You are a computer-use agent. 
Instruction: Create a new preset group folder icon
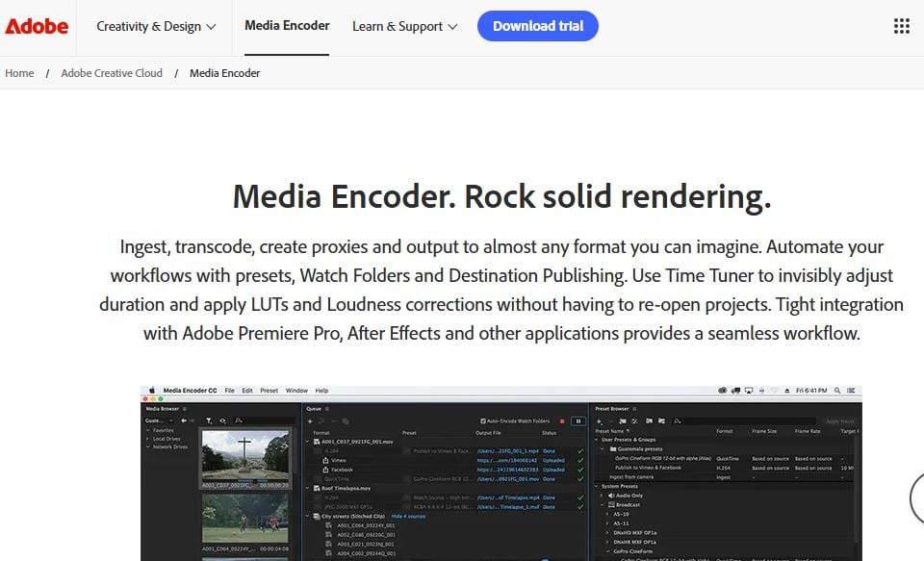click(x=623, y=421)
